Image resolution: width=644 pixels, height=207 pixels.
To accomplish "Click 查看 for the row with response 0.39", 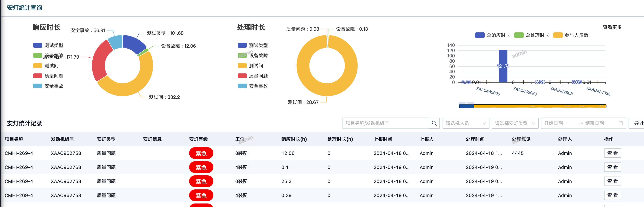I will [x=612, y=195].
